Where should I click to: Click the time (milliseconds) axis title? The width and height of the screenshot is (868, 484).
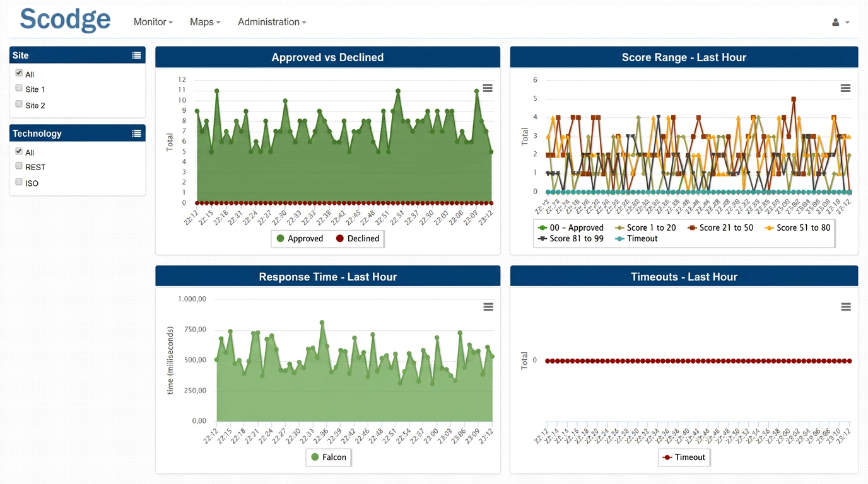point(170,360)
